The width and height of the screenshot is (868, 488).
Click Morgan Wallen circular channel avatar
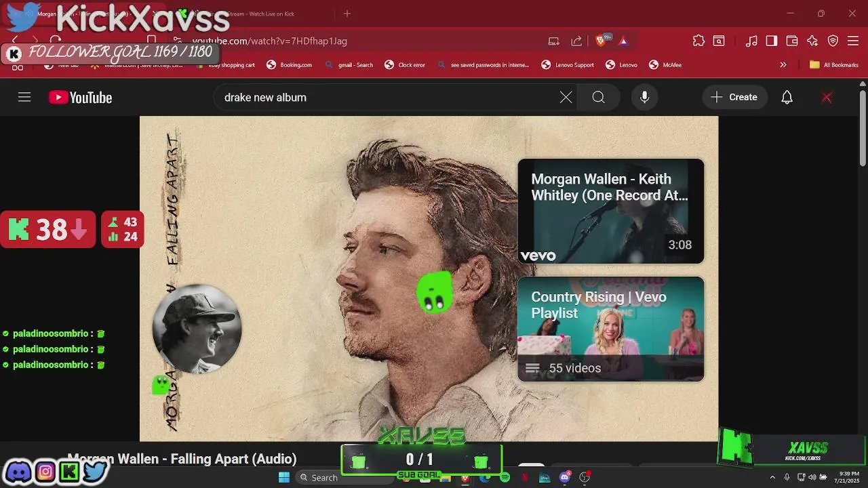(197, 329)
